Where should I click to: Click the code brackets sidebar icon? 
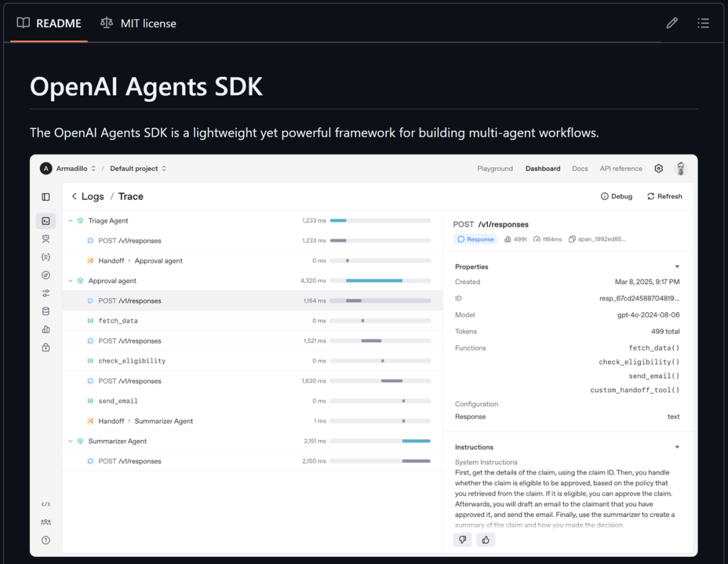pos(46,504)
